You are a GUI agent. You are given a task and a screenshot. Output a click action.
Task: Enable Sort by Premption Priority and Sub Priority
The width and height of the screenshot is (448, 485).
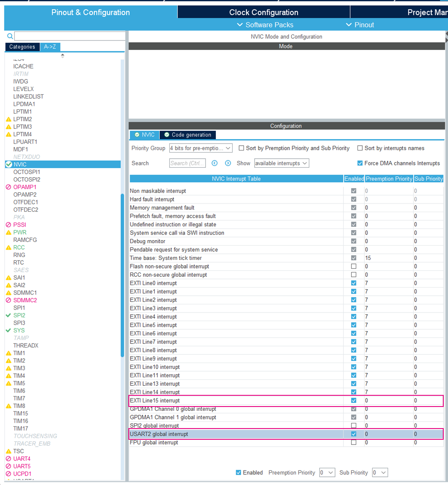pyautogui.click(x=241, y=148)
